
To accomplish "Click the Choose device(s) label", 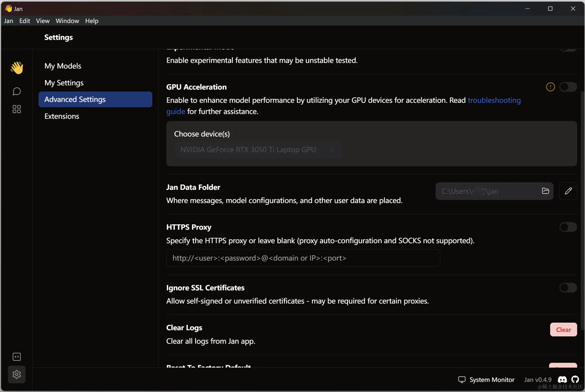I will [x=202, y=134].
